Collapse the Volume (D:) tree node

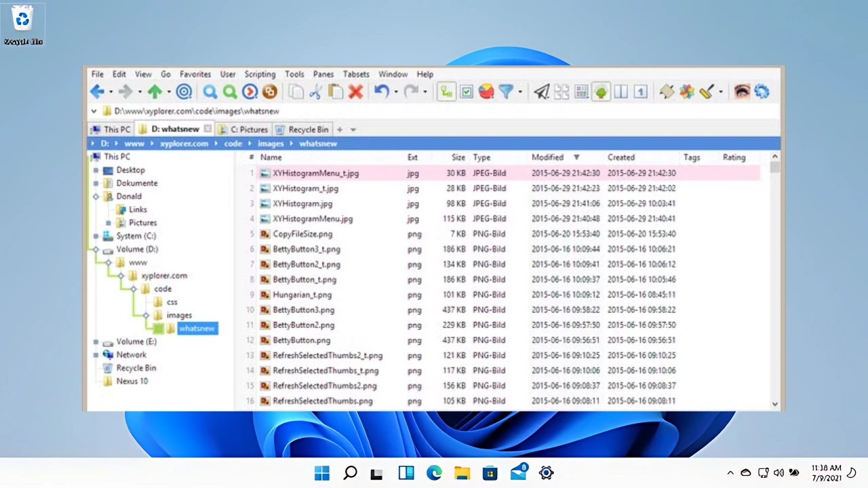click(96, 249)
